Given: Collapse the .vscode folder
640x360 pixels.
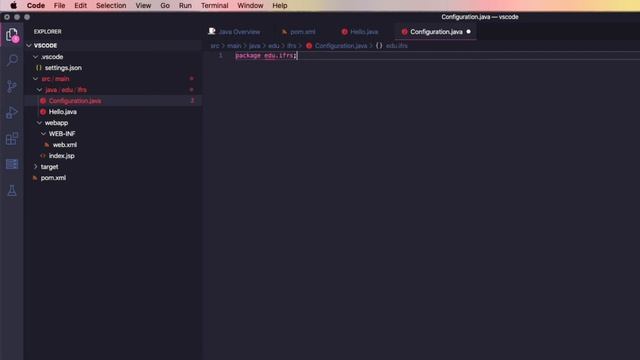Looking at the screenshot, I should (36, 57).
